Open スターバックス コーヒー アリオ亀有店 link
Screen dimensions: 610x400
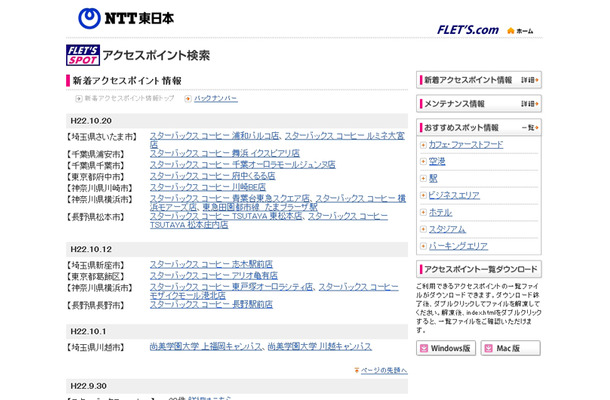[x=214, y=275]
